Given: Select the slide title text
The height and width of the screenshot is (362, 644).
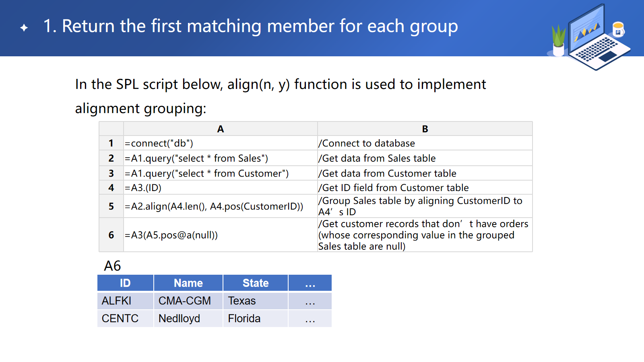Looking at the screenshot, I should point(250,27).
